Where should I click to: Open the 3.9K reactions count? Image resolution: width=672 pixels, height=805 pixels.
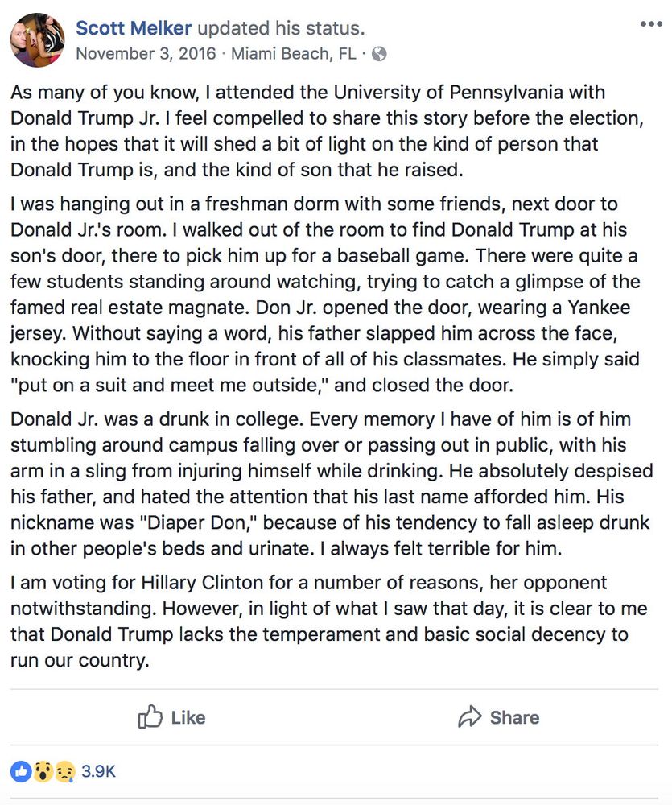tap(98, 771)
